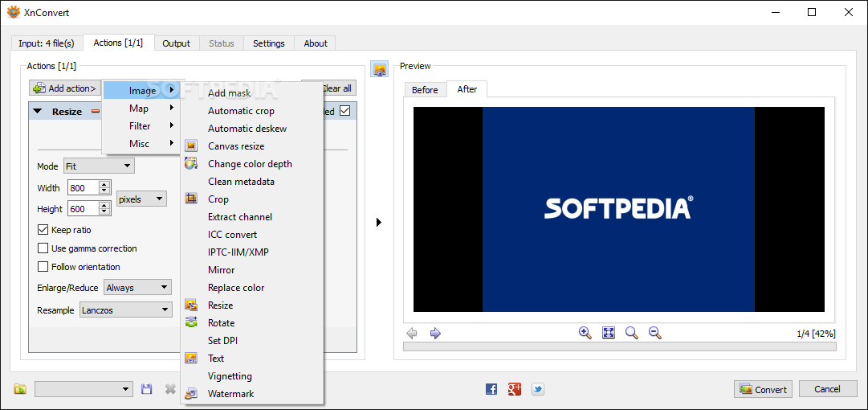
Task: Choose Automatic crop action
Action: 252,111
